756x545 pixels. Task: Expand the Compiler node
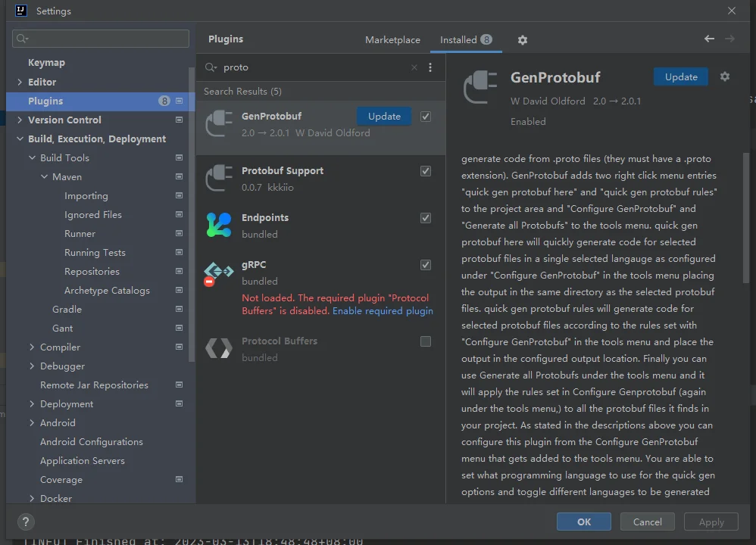(x=32, y=347)
